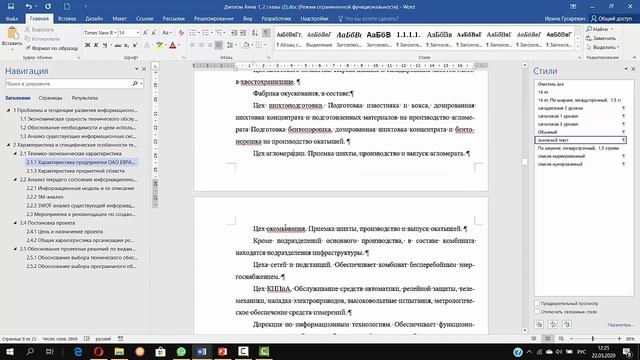640x360 pixels.
Task: Increase font size with the grow-font icon
Action: click(145, 33)
